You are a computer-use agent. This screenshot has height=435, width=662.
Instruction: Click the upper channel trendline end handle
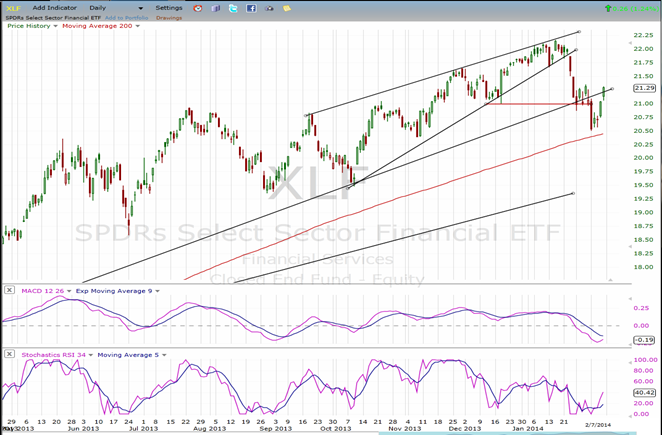pos(579,32)
